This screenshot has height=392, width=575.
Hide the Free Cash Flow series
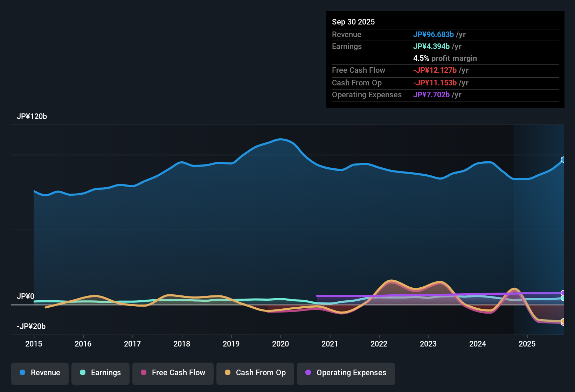(x=173, y=373)
